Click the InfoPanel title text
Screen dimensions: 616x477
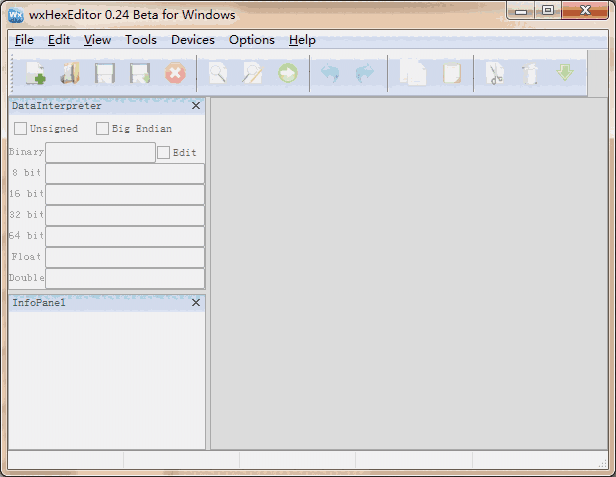39,303
